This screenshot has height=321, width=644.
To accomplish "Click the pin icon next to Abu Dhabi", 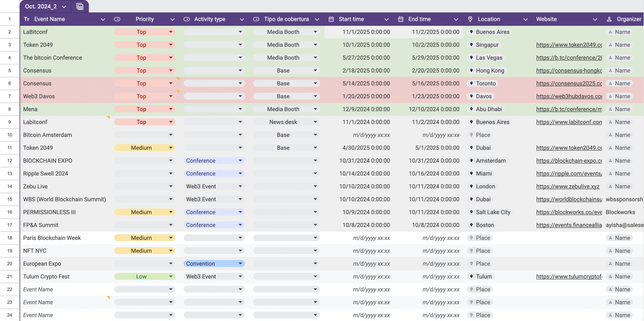I will coord(471,109).
